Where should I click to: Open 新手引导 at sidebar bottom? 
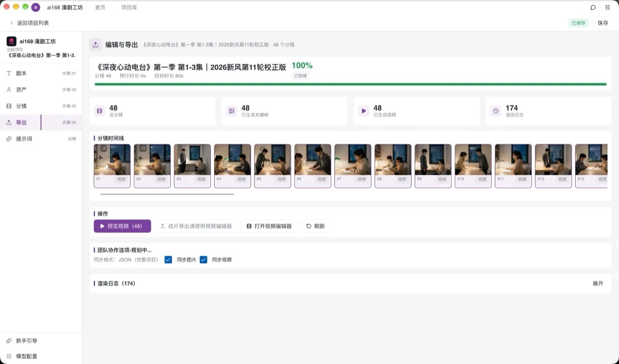coord(41,341)
